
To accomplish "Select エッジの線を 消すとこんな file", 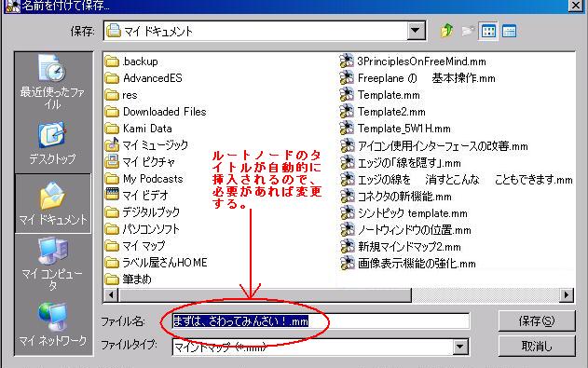I will click(x=456, y=180).
